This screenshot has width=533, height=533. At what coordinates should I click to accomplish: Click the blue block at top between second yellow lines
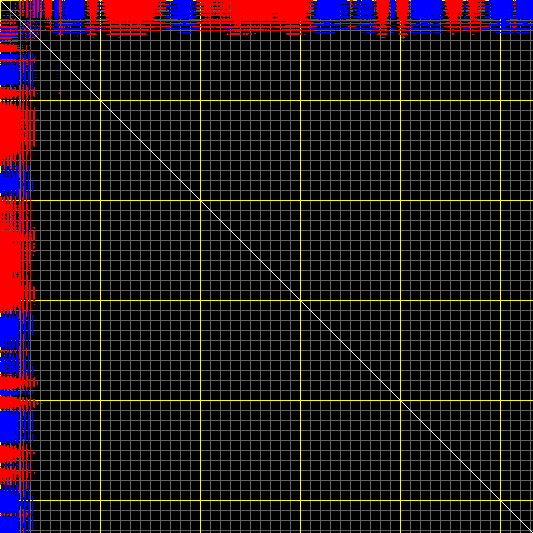coord(182,10)
